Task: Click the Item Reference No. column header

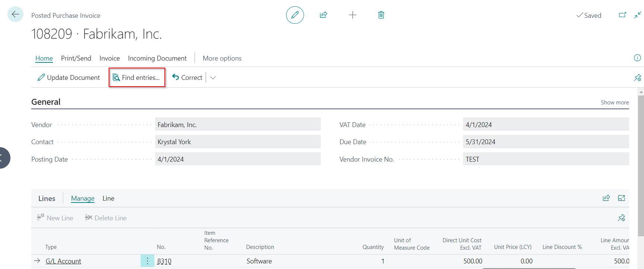Action: pos(216,240)
